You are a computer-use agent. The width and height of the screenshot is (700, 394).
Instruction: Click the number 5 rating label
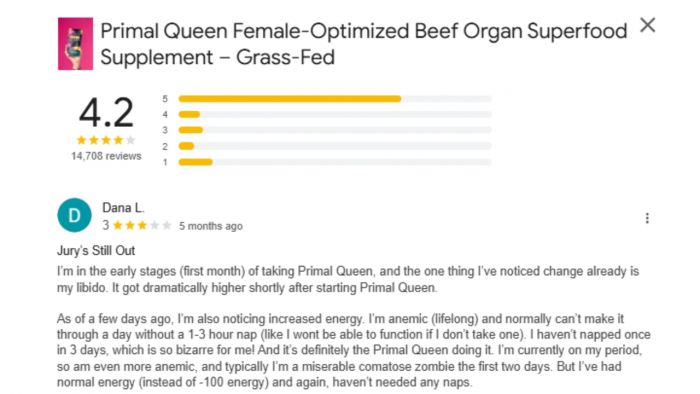click(x=165, y=99)
